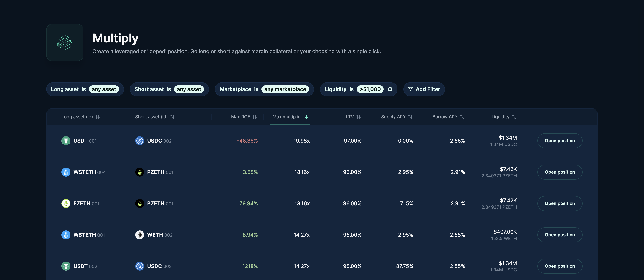The image size is (644, 280).
Task: Click the USDC icon in USDT 001 row
Action: pos(140,141)
